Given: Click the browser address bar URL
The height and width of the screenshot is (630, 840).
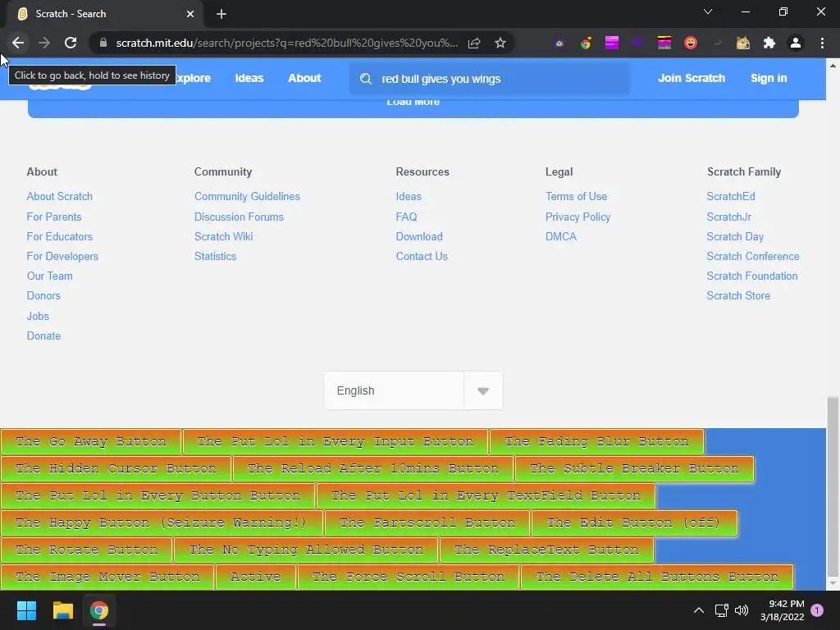Looking at the screenshot, I should [x=286, y=43].
